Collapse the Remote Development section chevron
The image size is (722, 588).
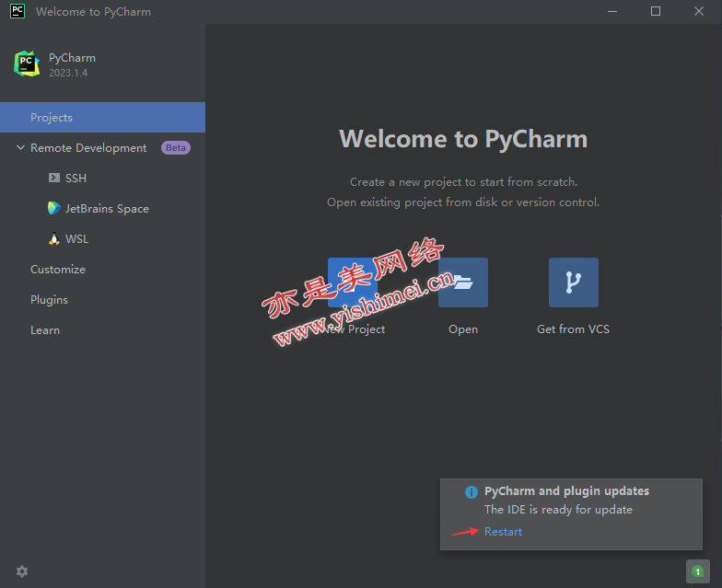[20, 147]
